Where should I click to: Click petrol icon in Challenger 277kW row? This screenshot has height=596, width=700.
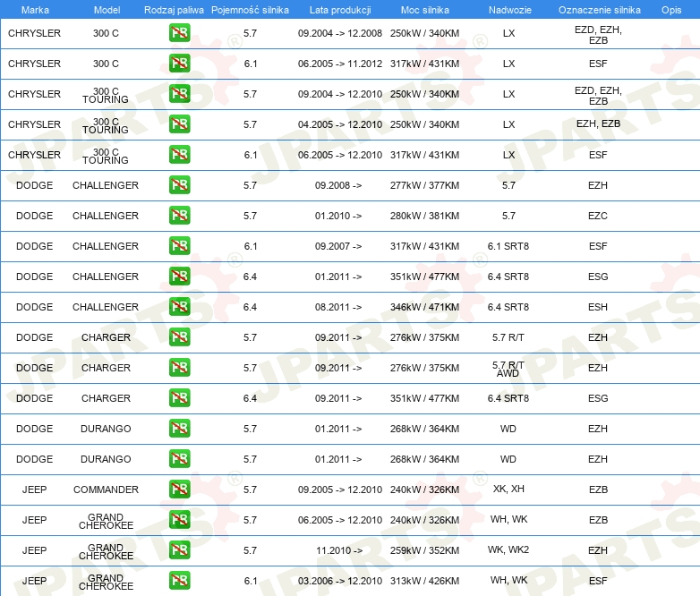pos(179,185)
